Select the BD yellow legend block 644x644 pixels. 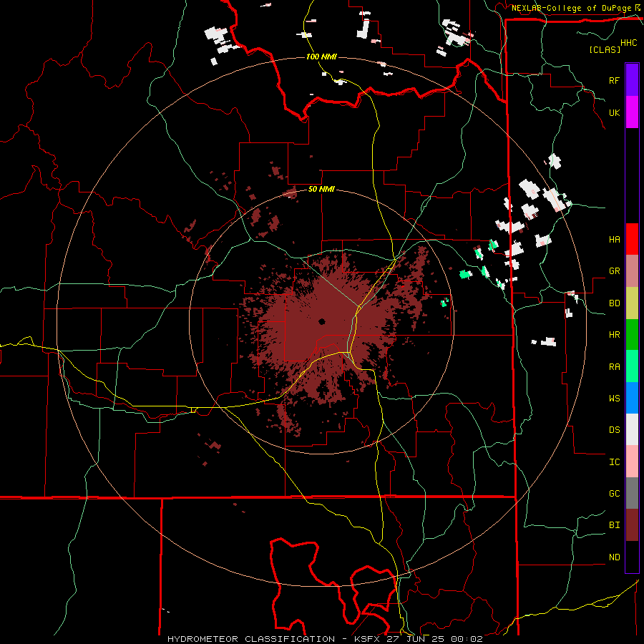point(632,303)
